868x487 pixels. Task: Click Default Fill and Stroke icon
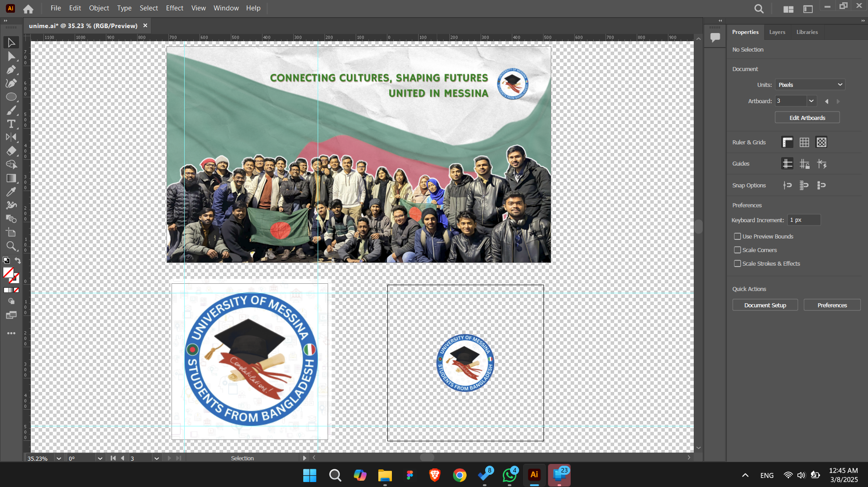(6, 260)
